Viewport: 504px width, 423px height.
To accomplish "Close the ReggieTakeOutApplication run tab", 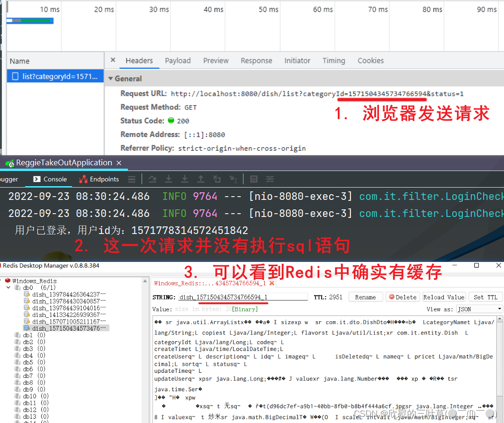I will [118, 163].
